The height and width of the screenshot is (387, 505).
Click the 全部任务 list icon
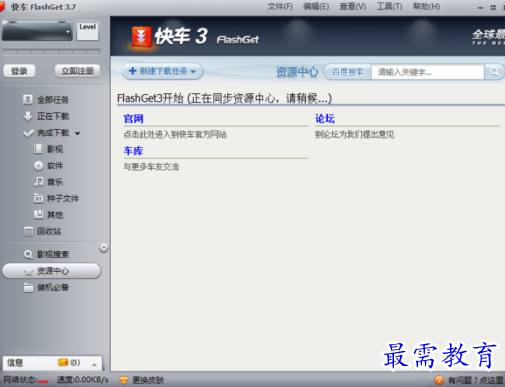click(x=28, y=99)
